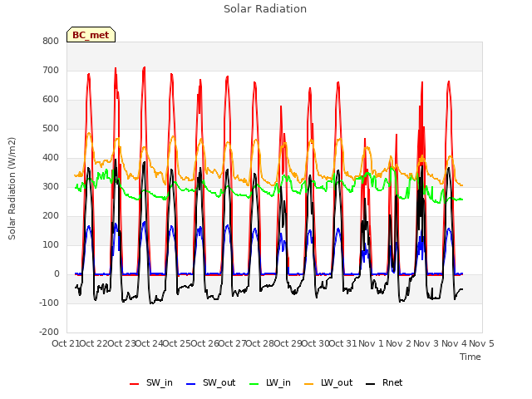Toggle the SW_in legend entry
Image resolution: width=532 pixels, height=399 pixels.
[x=151, y=382]
